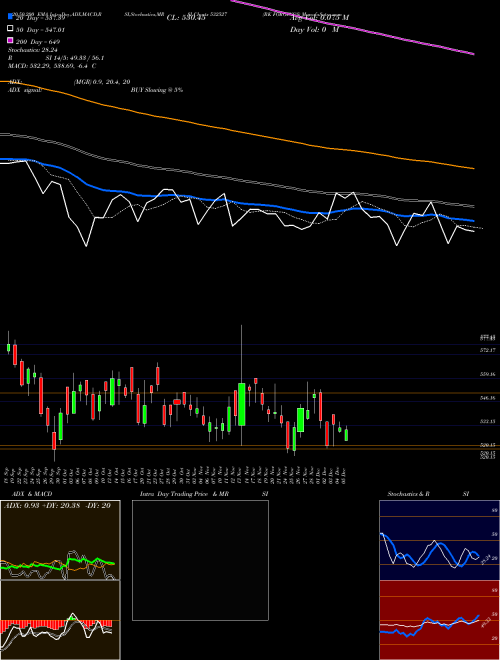The width and height of the screenshot is (500, 660).
Task: Click the 'ADX signal:' label
Action: tap(25, 90)
